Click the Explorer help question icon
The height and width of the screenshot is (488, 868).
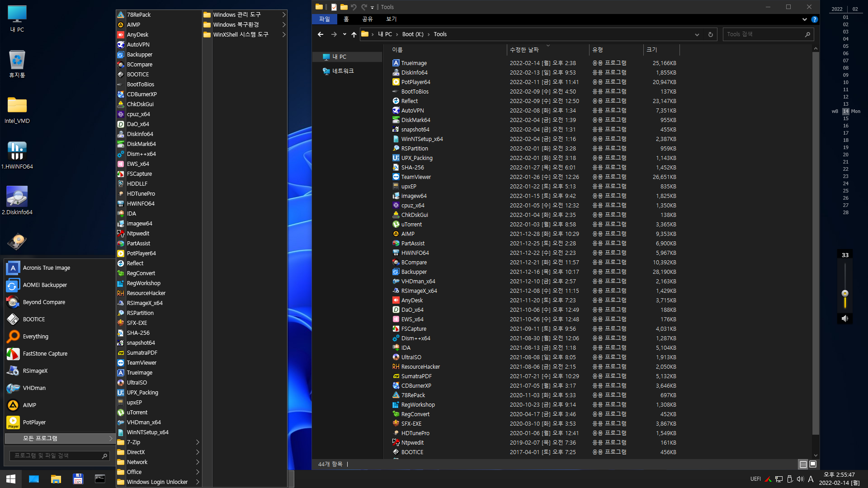pyautogui.click(x=814, y=19)
